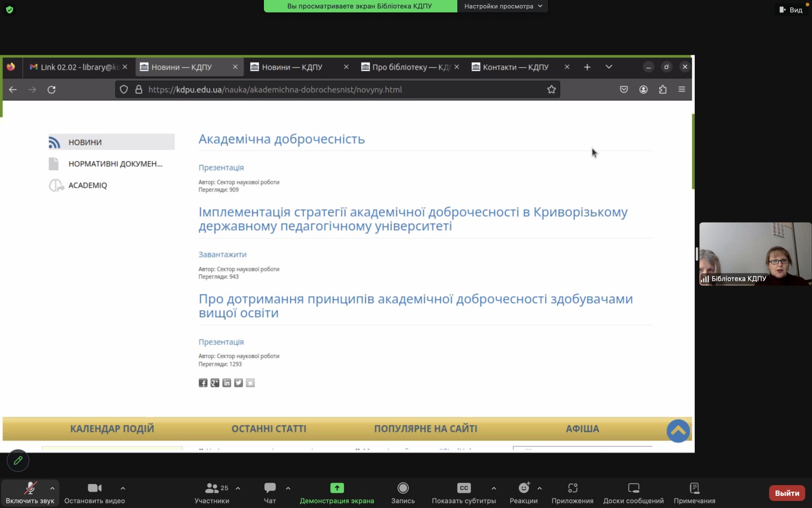The width and height of the screenshot is (812, 508).
Task: Close the Link 02.02 Gmail tab
Action: pyautogui.click(x=125, y=67)
